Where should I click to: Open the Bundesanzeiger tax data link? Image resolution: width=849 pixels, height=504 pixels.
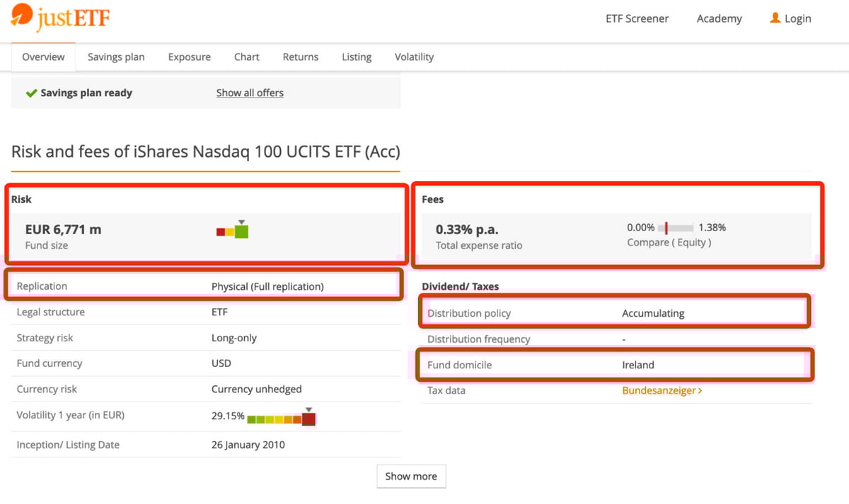click(662, 390)
